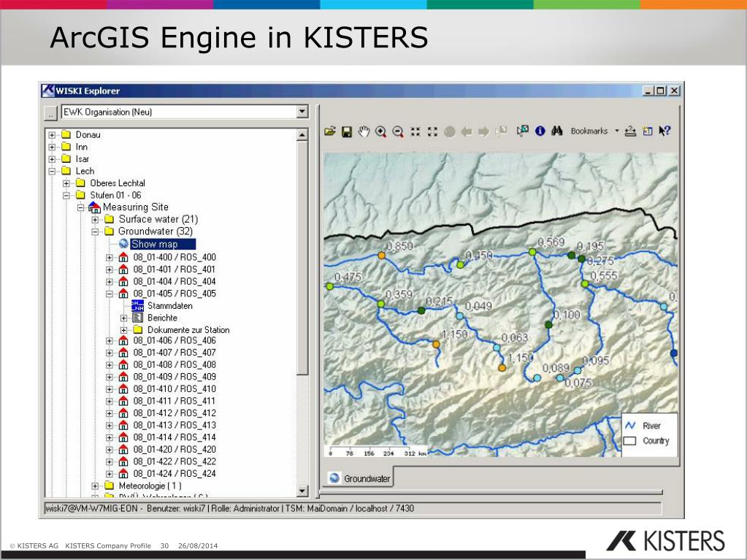Click the ".." button beside the organisation box

(x=50, y=113)
